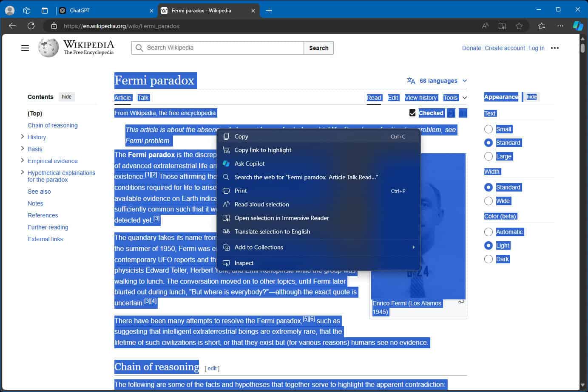Expand the History section in Contents
This screenshot has width=588, height=392.
pos(23,137)
